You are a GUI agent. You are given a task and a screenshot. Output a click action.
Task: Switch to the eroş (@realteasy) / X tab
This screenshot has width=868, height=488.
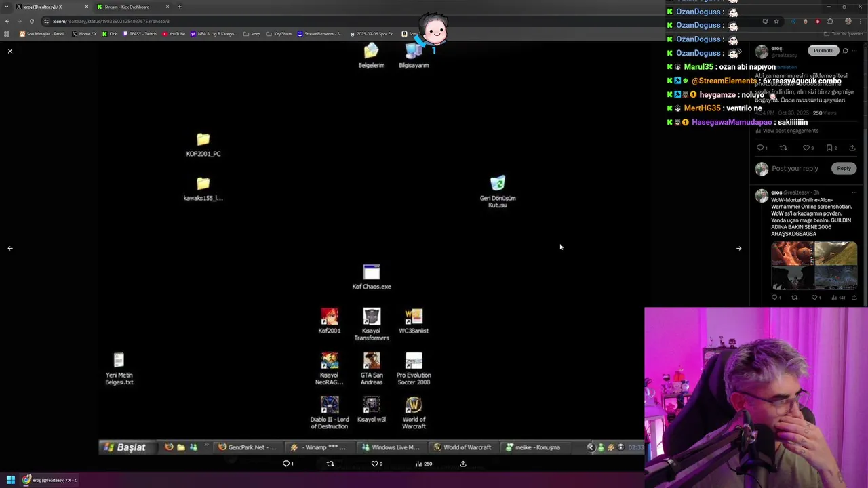point(51,7)
